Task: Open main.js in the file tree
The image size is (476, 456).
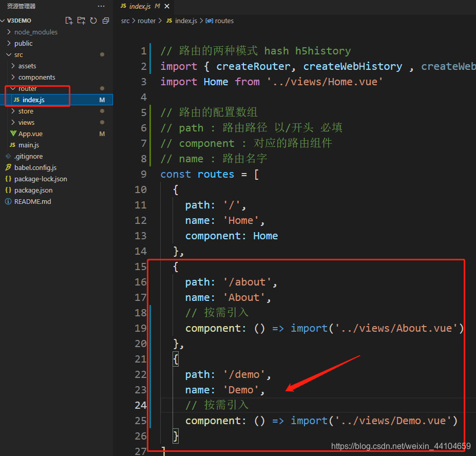Action: point(56,145)
